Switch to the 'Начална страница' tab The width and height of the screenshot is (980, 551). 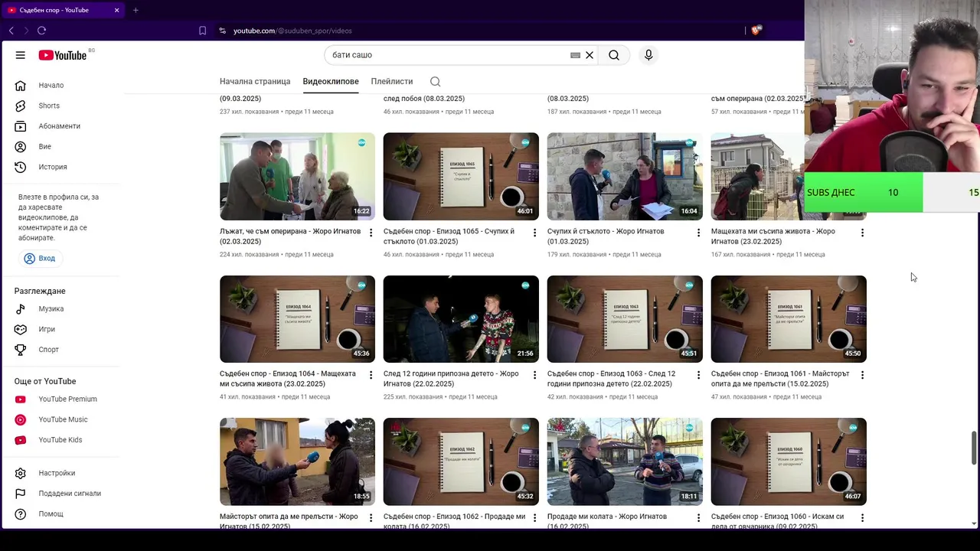coord(255,81)
